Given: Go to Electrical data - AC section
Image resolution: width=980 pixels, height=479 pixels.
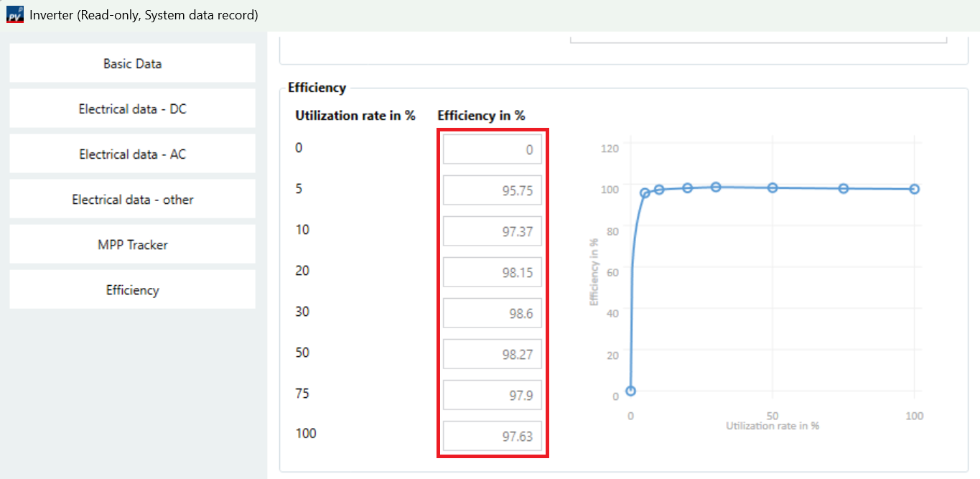Looking at the screenshot, I should point(132,154).
